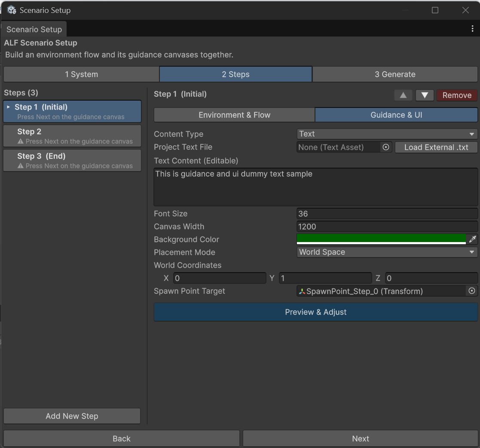This screenshot has width=480, height=448.
Task: Click the 'World Coordinates' label
Action: pyautogui.click(x=187, y=265)
